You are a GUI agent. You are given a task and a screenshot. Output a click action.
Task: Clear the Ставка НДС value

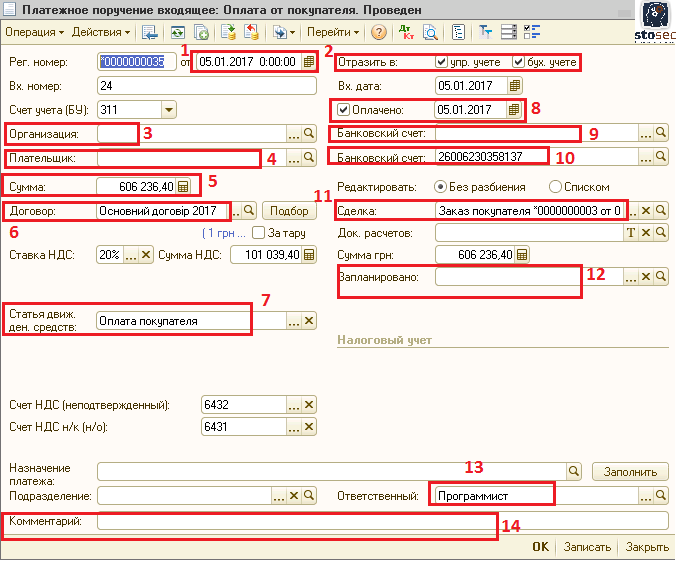[146, 255]
